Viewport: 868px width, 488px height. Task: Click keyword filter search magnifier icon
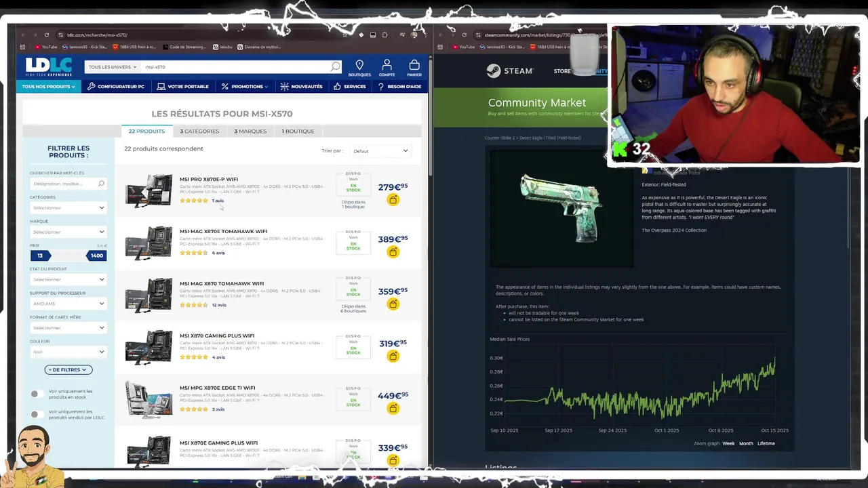pos(101,184)
